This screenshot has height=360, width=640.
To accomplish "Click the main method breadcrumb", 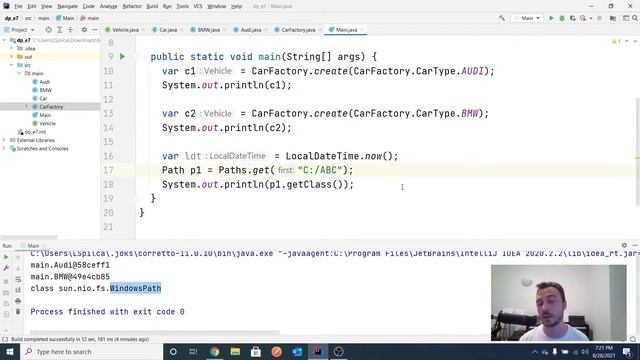I will pos(90,18).
